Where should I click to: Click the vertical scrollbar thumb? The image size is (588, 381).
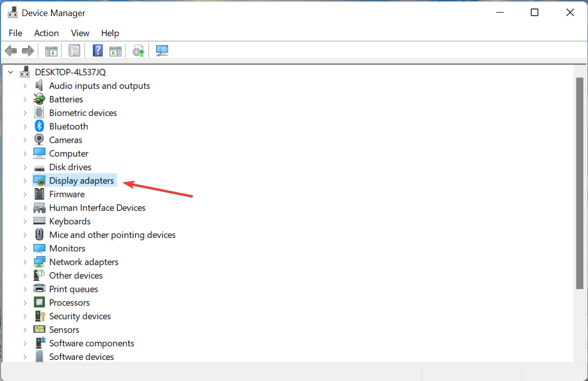coord(580,183)
